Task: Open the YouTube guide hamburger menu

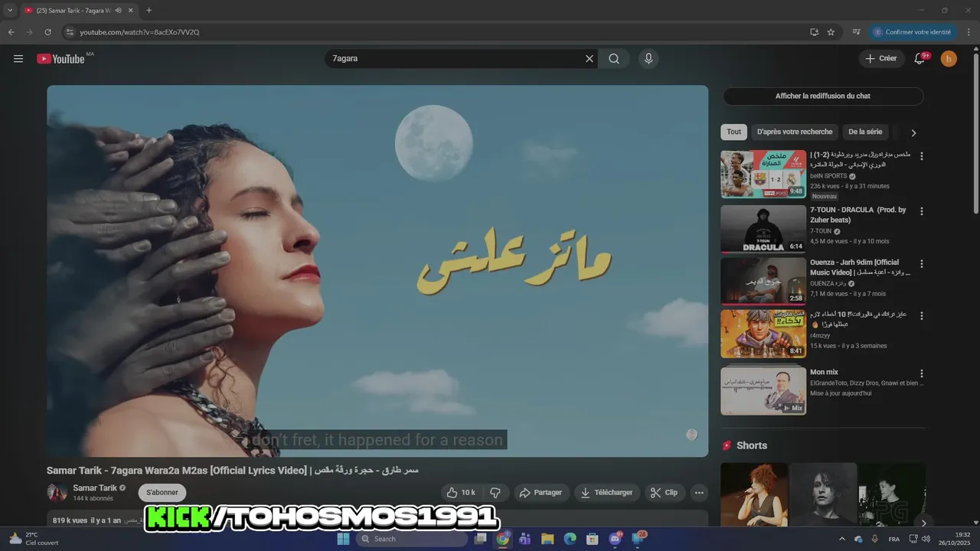Action: (x=18, y=59)
